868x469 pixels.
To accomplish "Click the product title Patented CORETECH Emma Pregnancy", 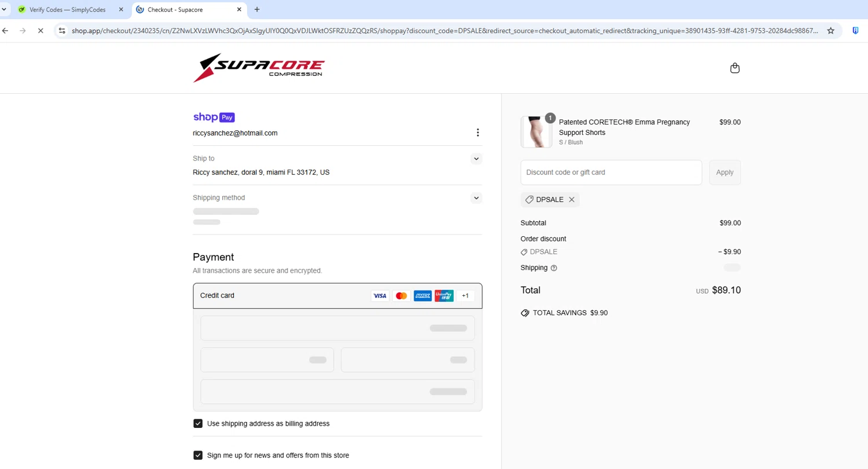I will point(624,127).
